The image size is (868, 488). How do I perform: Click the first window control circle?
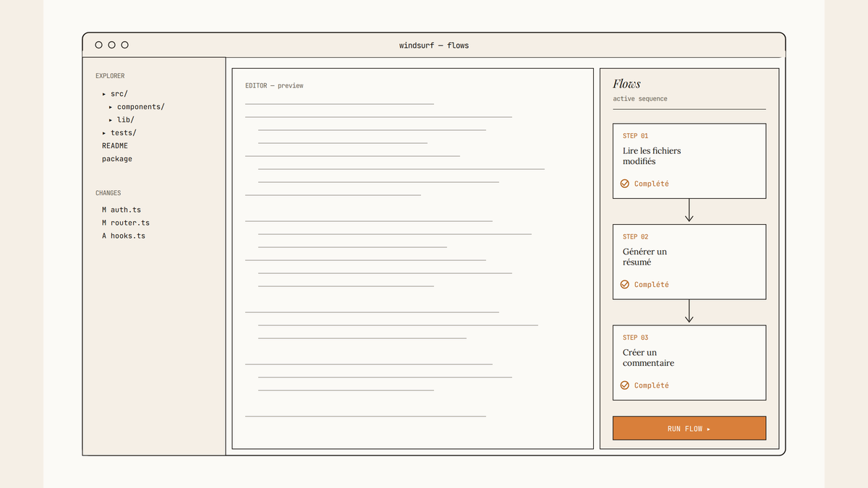click(98, 45)
